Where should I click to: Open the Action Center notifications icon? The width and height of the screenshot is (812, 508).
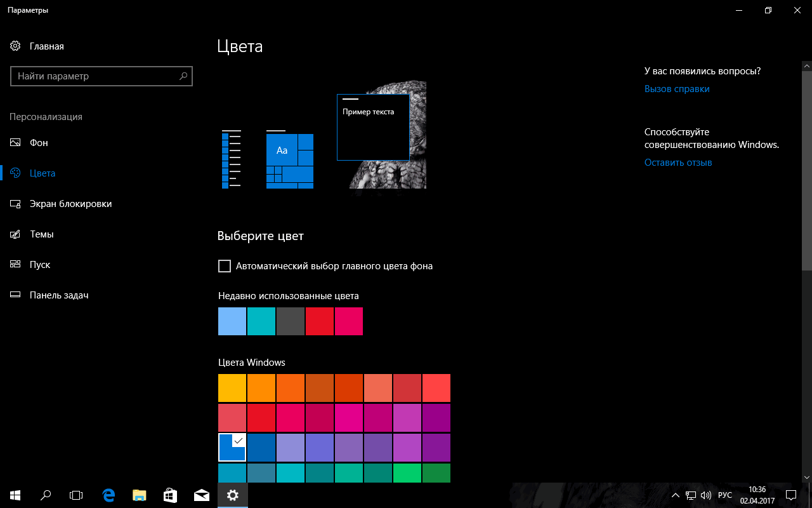point(791,495)
